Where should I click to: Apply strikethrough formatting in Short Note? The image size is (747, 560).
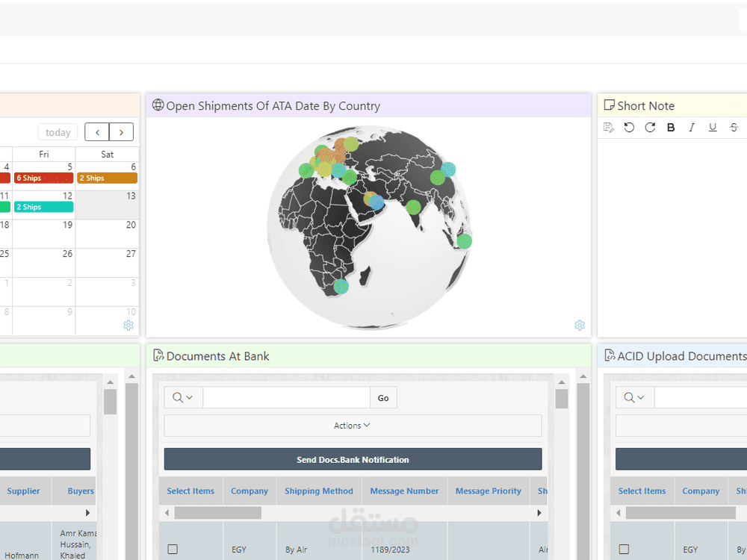pyautogui.click(x=734, y=127)
